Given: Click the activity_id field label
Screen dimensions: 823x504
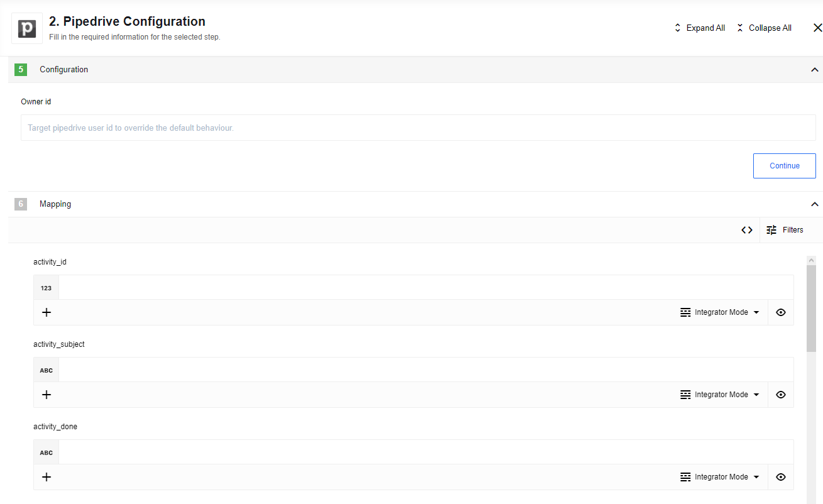Looking at the screenshot, I should pyautogui.click(x=50, y=262).
